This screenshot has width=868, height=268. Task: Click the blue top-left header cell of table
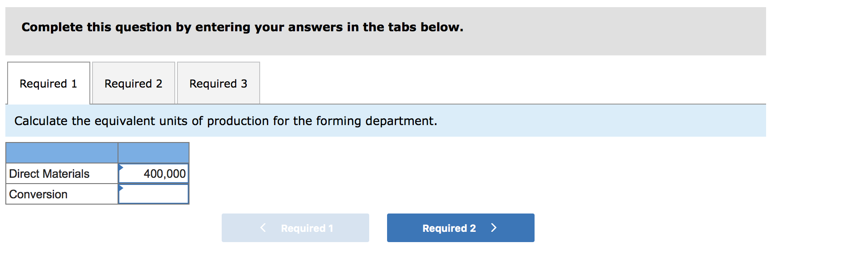click(x=61, y=153)
